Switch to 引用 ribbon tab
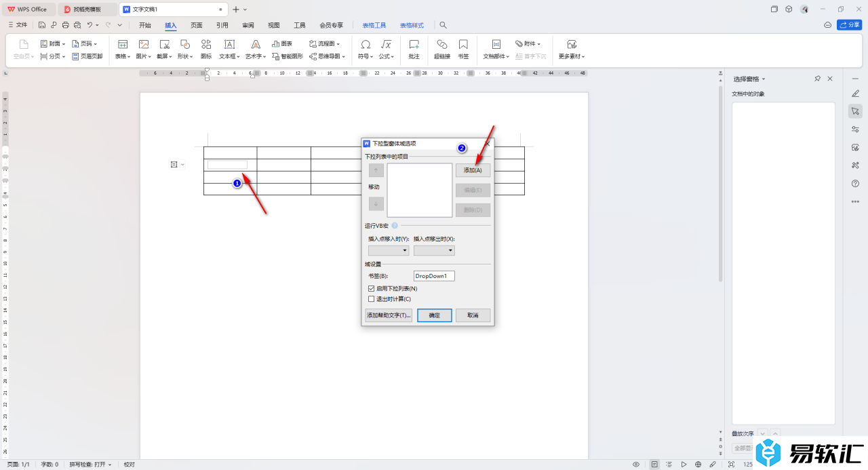The height and width of the screenshot is (470, 868). click(x=222, y=25)
